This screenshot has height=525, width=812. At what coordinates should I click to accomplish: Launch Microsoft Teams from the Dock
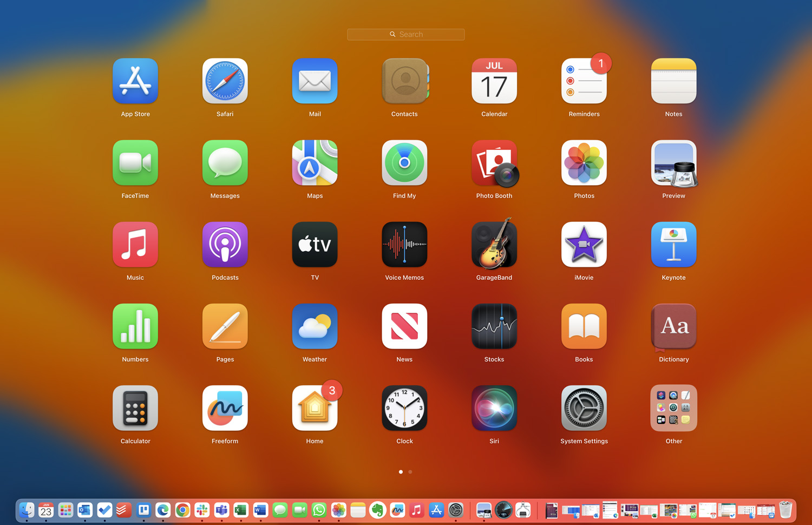(x=221, y=510)
